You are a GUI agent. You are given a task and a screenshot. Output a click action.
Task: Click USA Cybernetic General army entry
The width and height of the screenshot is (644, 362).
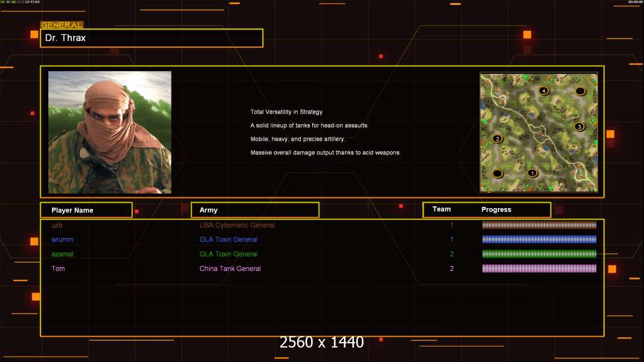[x=237, y=225]
